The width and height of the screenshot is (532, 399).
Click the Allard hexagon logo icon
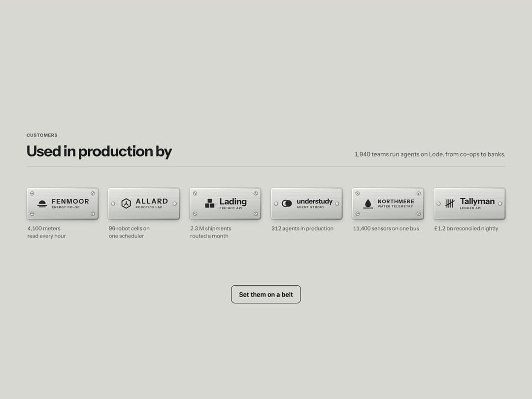(x=126, y=203)
